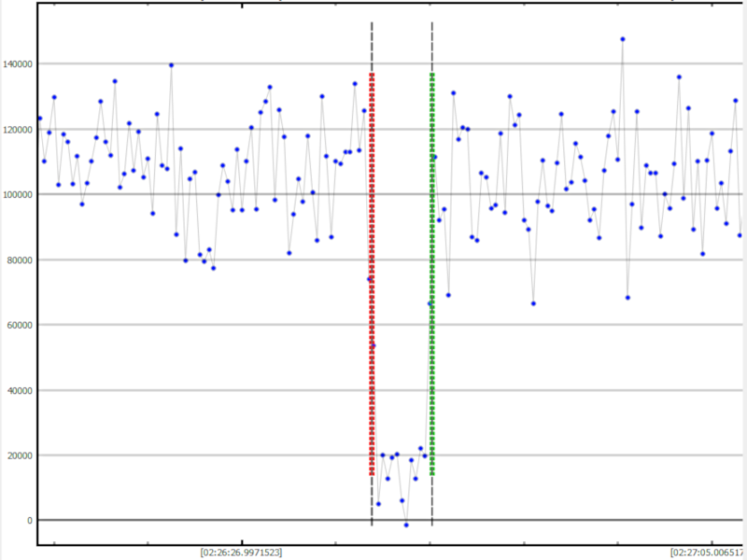
Task: Click the 60000 y-axis label
Action: click(19, 325)
